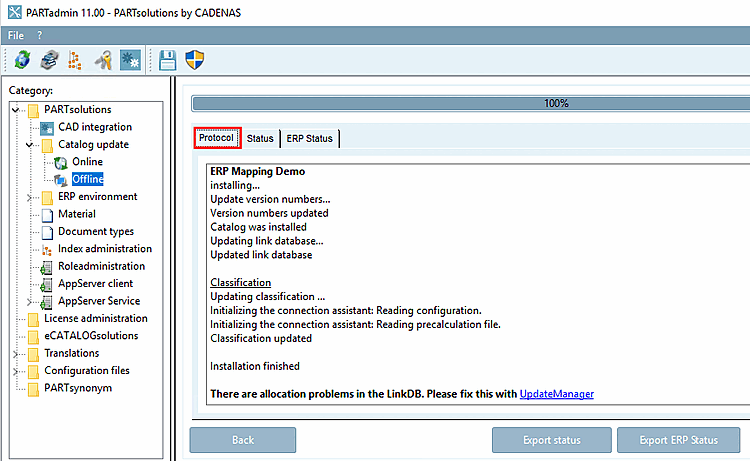Select the Document types tree item
750x461 pixels.
click(96, 231)
